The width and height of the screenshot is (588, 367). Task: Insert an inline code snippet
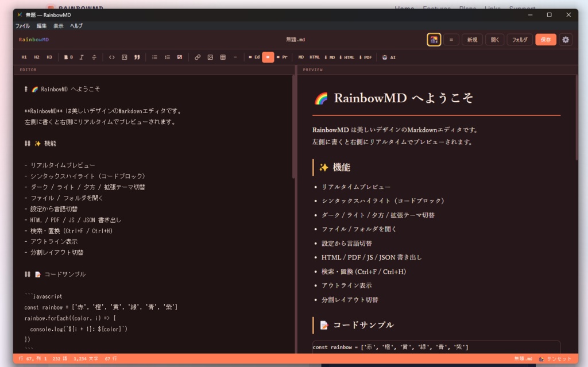tap(113, 57)
